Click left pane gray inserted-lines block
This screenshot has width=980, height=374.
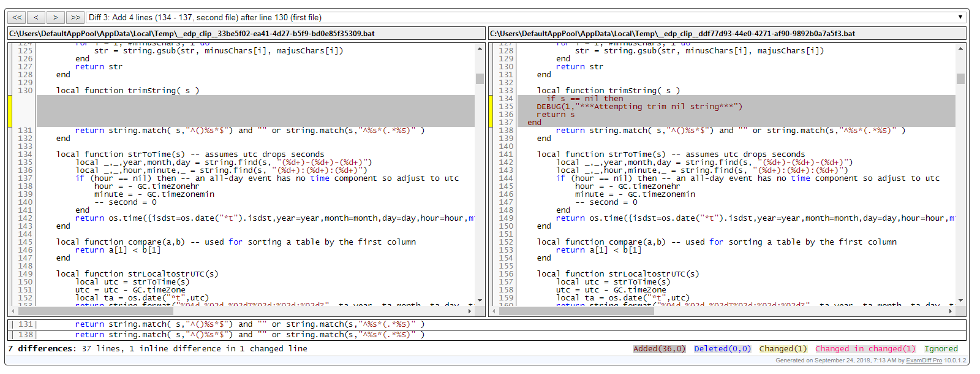pyautogui.click(x=255, y=111)
